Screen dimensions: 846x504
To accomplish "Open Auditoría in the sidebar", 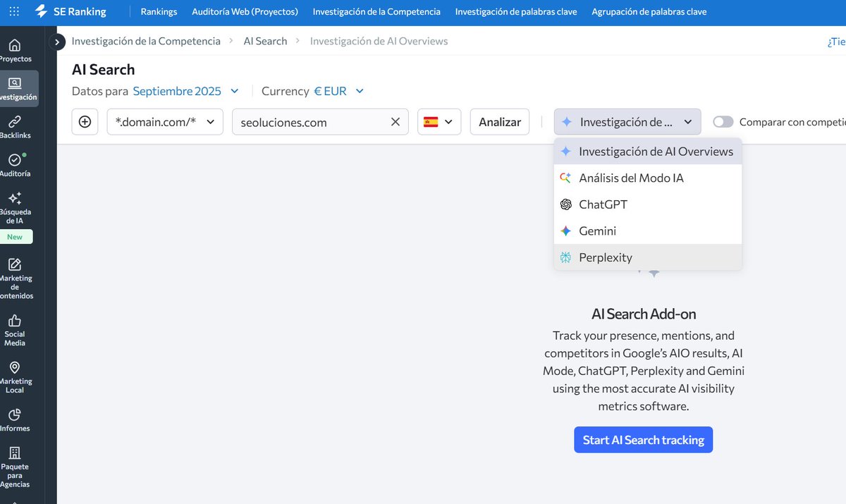I will click(x=15, y=165).
